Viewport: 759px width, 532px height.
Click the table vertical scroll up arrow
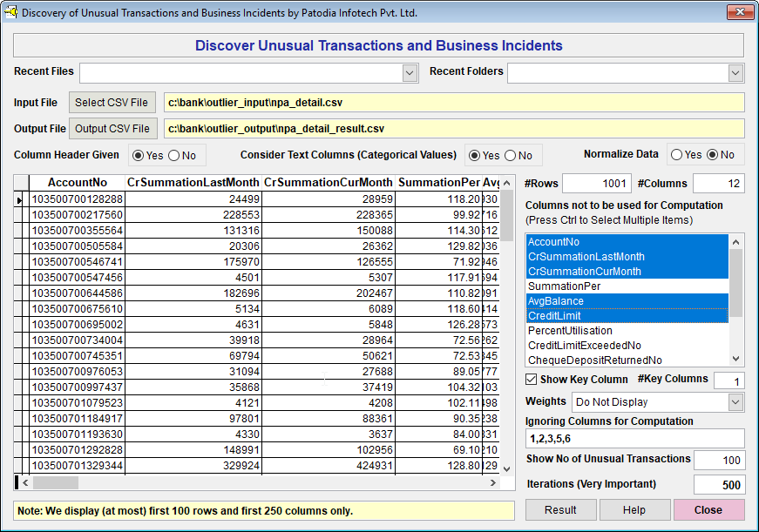(x=507, y=181)
